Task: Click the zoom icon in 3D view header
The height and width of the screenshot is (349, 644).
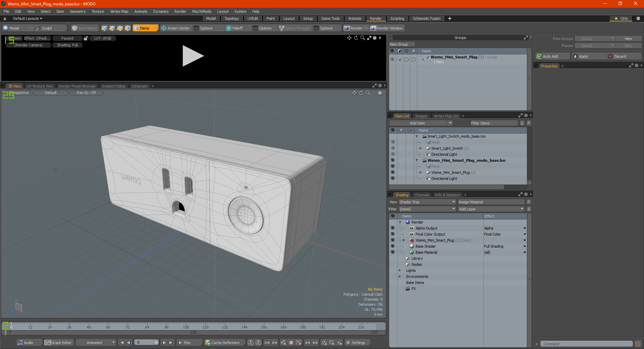Action: [x=368, y=93]
